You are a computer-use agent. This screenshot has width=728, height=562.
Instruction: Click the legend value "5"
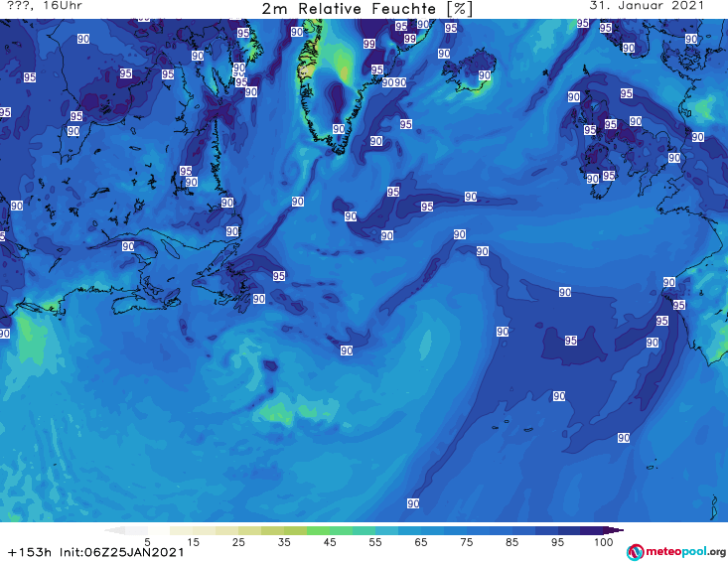pyautogui.click(x=147, y=542)
